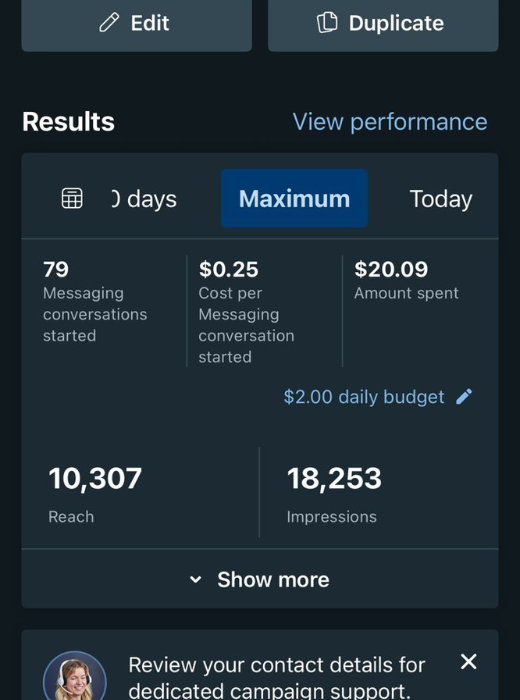Click the $0.25 cost per conversation stat
The width and height of the screenshot is (520, 700).
(x=246, y=312)
